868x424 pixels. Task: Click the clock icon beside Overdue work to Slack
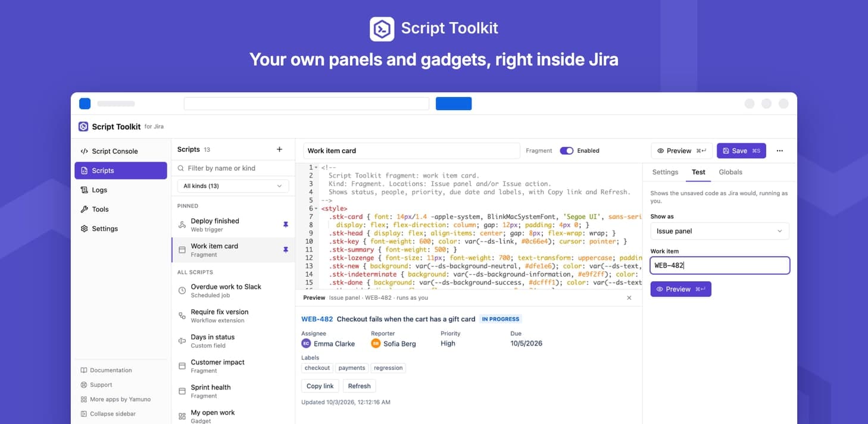(x=182, y=291)
